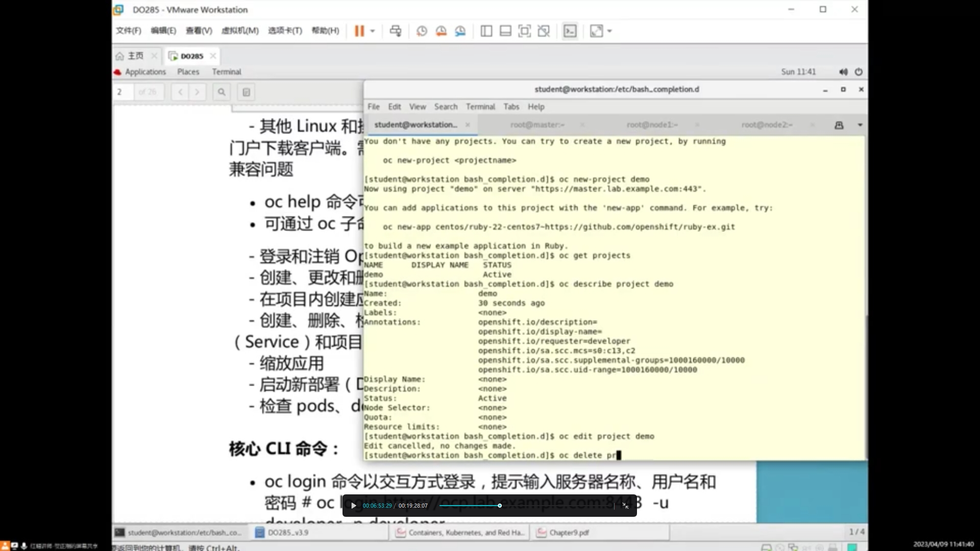Click the stretch guest display icon
Viewport: 980px width, 551px height.
click(596, 31)
